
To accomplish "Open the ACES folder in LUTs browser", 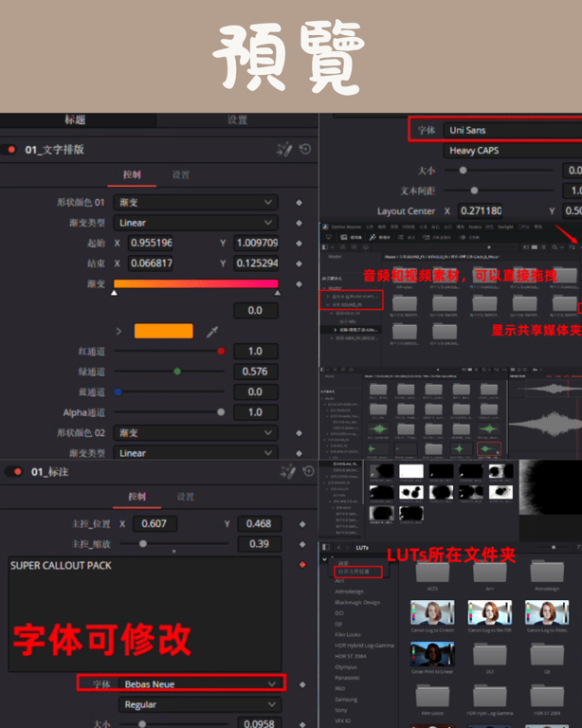I will pos(432,572).
